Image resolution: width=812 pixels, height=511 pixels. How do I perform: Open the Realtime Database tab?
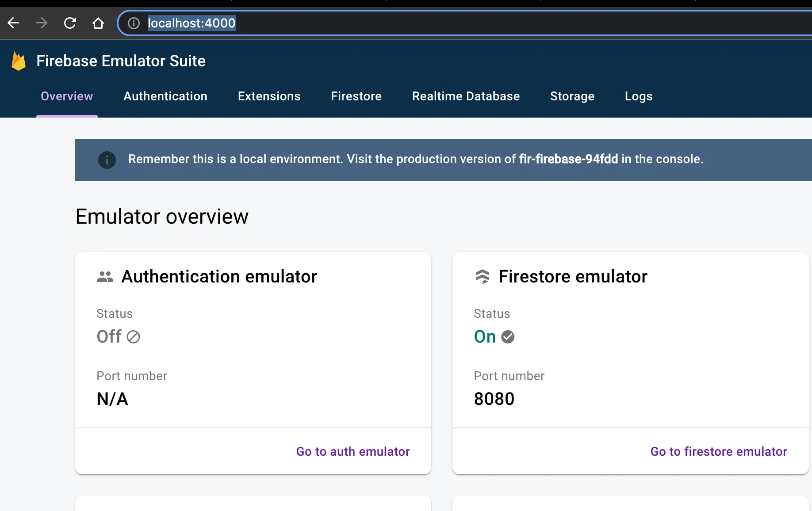tap(466, 96)
